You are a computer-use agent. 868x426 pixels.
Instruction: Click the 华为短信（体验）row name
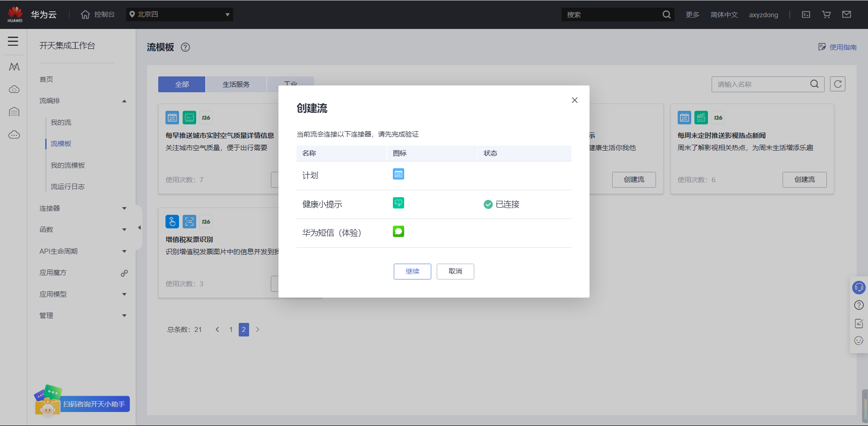(x=331, y=233)
